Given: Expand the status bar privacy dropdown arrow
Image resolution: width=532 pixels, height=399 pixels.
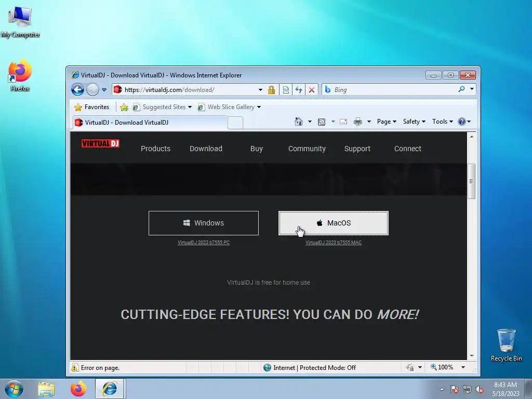Looking at the screenshot, I should [420, 367].
